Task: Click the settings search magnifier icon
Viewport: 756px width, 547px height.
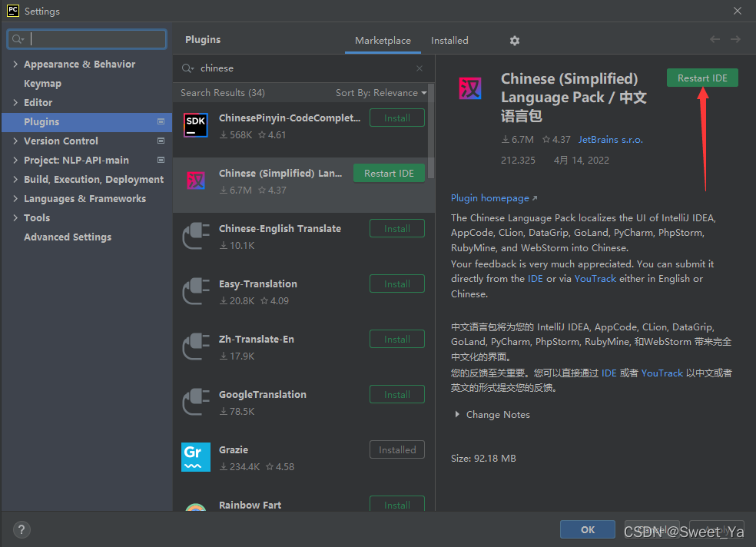Action: point(18,39)
